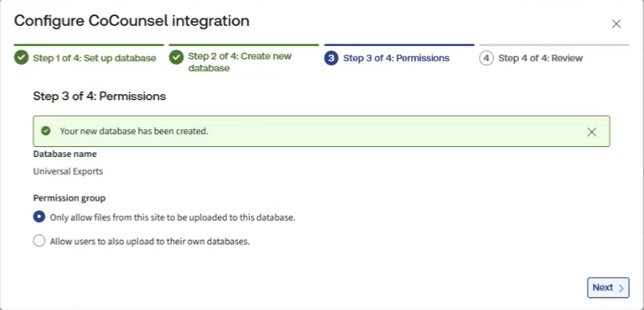Image resolution: width=644 pixels, height=310 pixels.
Task: Go back to Step 1: Set up database
Action: coord(94,58)
